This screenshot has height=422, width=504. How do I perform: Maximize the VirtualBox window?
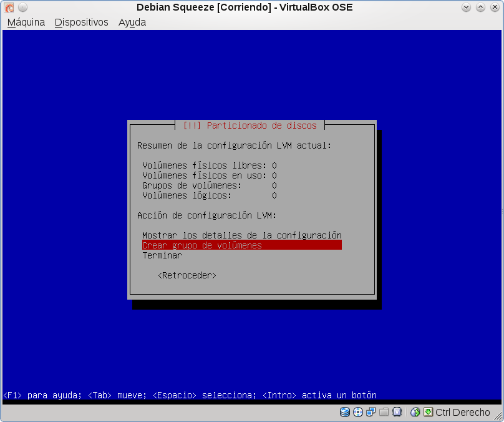pyautogui.click(x=480, y=7)
